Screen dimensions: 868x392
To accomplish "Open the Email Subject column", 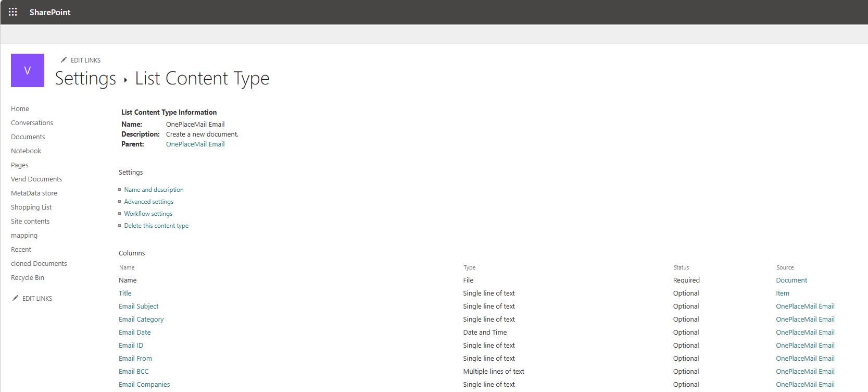I will (139, 307).
